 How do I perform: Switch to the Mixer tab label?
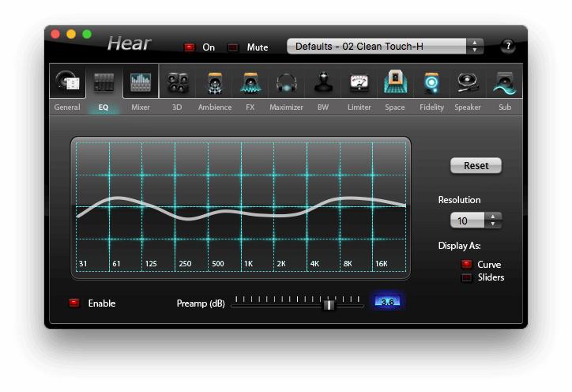tap(141, 107)
